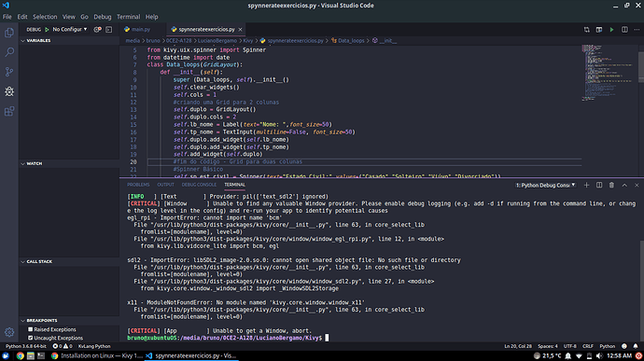Screen dimensions: 644x361
Task: Change CRLF line ending in status bar
Action: click(588, 346)
